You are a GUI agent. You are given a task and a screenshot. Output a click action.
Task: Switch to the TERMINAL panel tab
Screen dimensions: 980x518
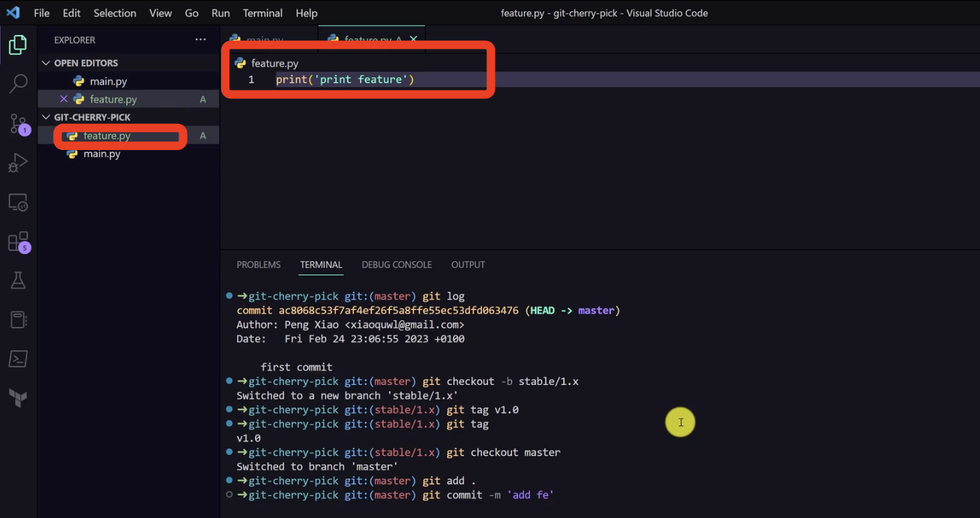(321, 265)
